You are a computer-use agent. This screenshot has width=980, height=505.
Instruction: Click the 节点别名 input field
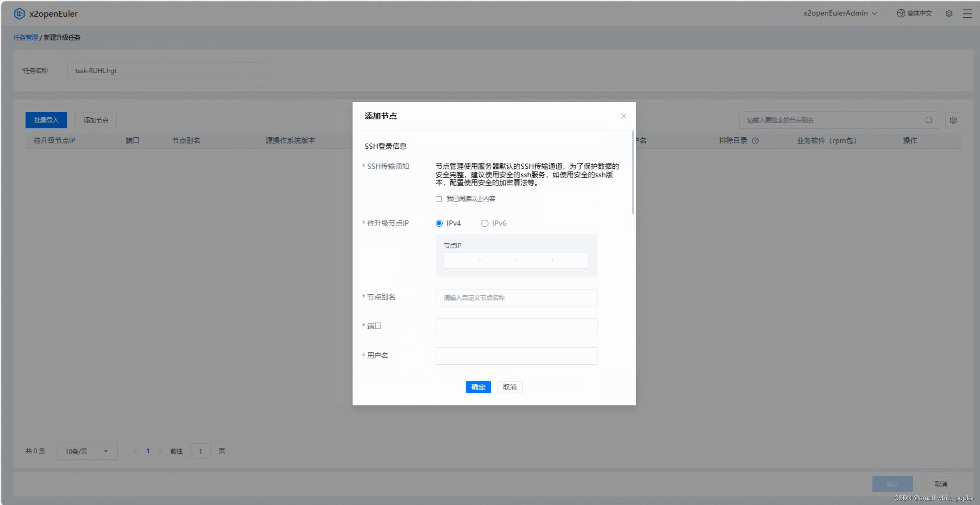tap(516, 298)
